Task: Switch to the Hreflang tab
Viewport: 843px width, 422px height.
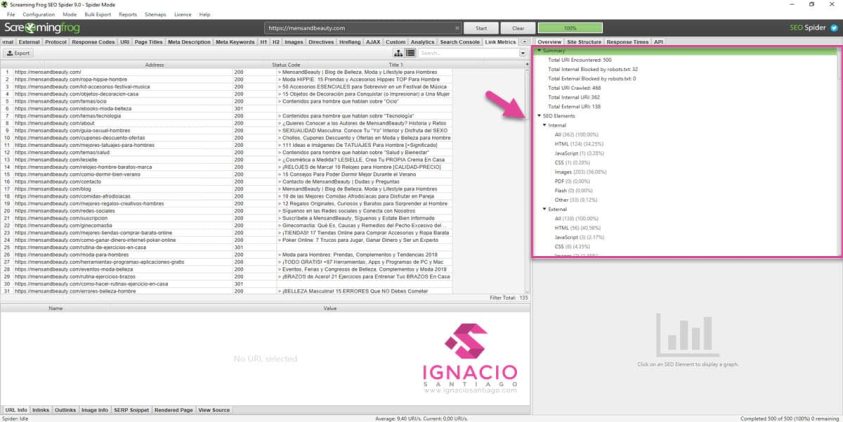Action: click(350, 42)
